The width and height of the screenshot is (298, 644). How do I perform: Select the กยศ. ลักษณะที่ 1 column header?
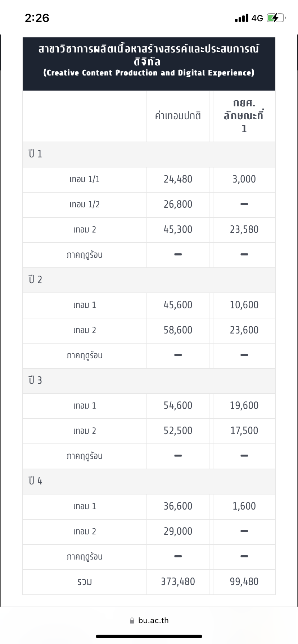pos(244,116)
